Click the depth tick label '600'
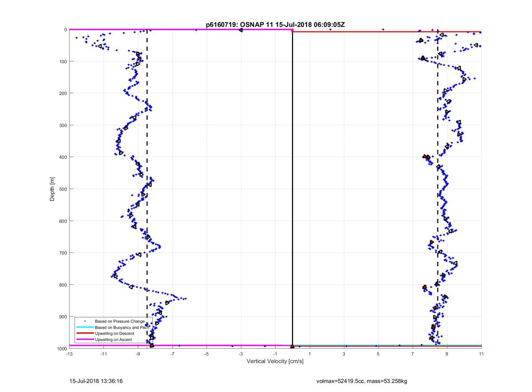This screenshot has height=392, width=532. coord(63,221)
